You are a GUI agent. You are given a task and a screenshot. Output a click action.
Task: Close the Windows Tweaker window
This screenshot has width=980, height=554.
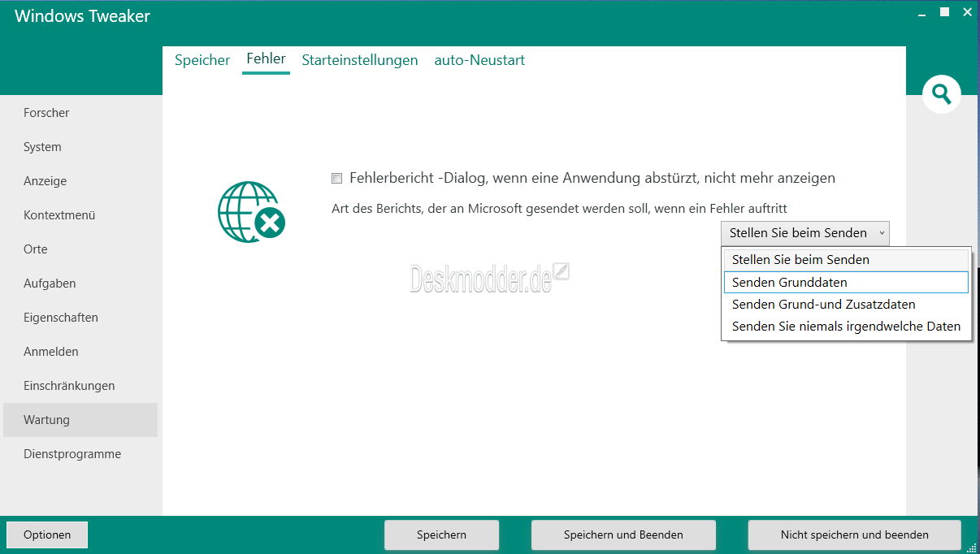(967, 12)
